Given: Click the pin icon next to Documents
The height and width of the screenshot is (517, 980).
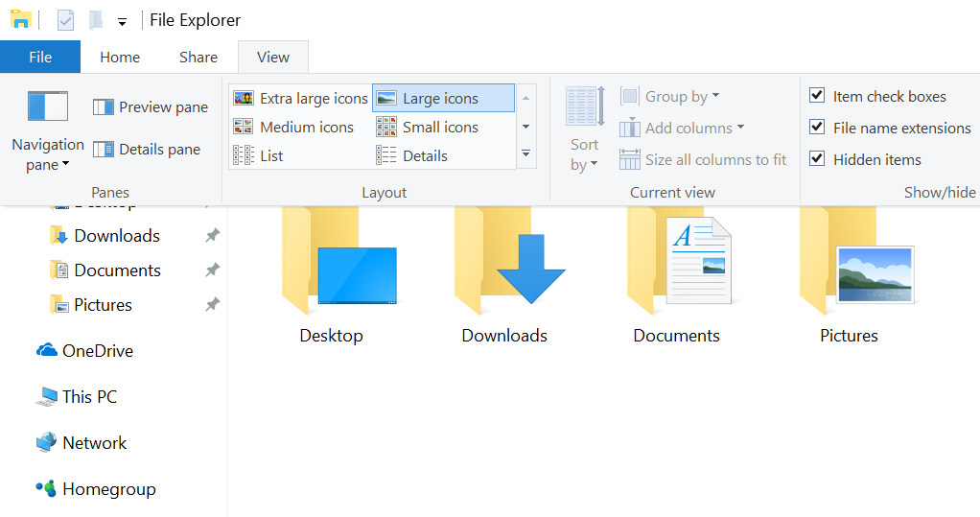Looking at the screenshot, I should 213,270.
